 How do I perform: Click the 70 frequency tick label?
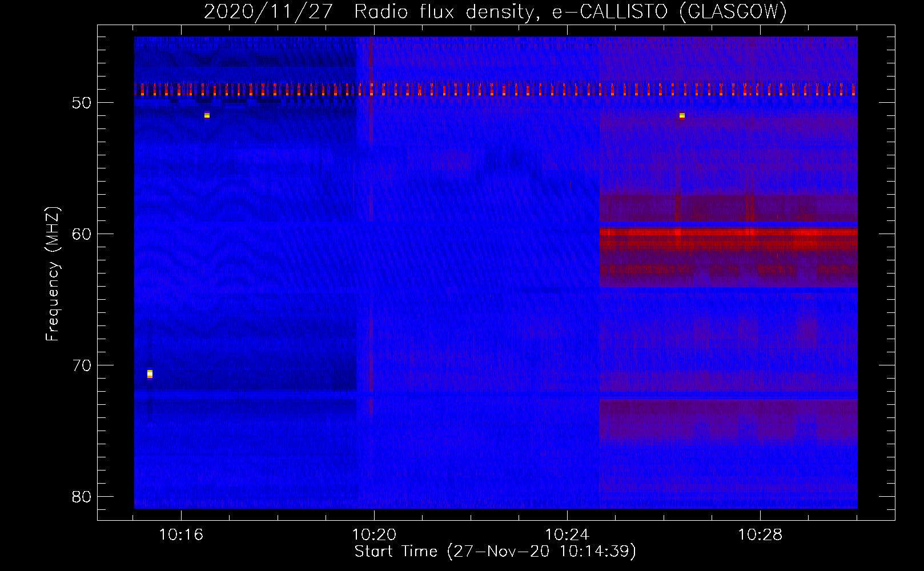point(82,365)
